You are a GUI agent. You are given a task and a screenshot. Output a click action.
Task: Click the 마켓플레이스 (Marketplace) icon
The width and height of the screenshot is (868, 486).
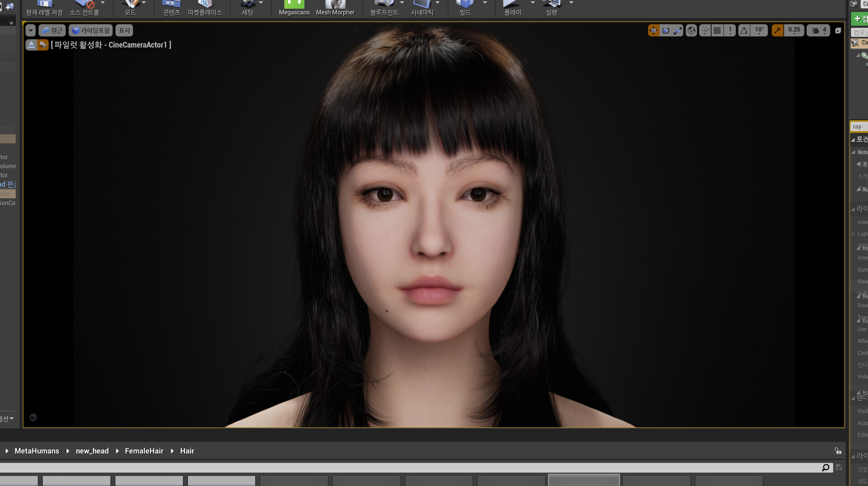(205, 7)
